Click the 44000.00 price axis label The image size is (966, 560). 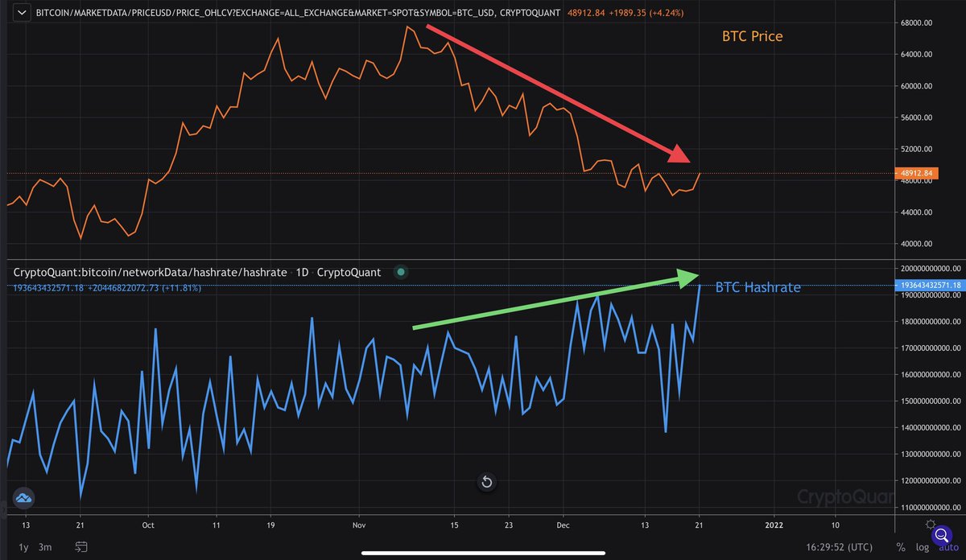[x=918, y=212]
